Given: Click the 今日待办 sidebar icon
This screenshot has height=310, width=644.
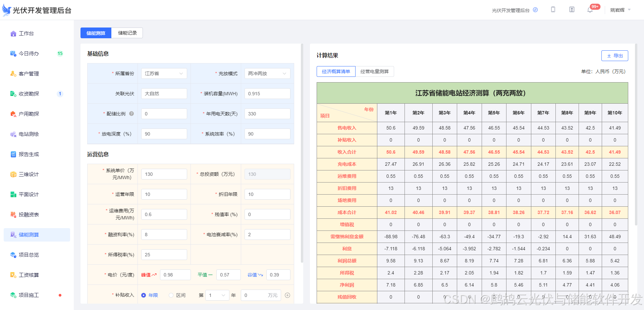Looking at the screenshot, I should 13,54.
